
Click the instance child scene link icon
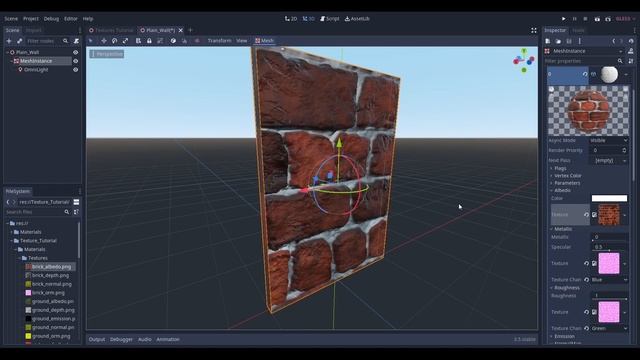[20, 41]
